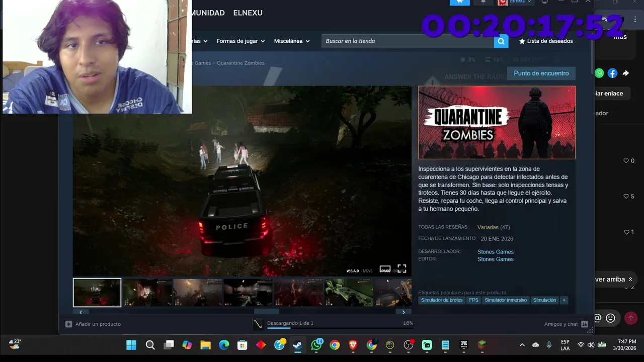Toggle fullscreen on the game media viewer

(401, 268)
